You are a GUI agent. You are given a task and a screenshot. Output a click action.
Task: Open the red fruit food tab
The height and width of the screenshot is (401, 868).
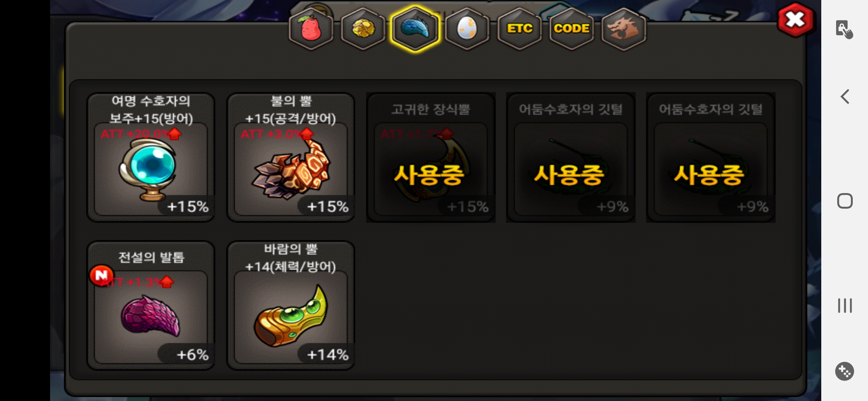311,29
